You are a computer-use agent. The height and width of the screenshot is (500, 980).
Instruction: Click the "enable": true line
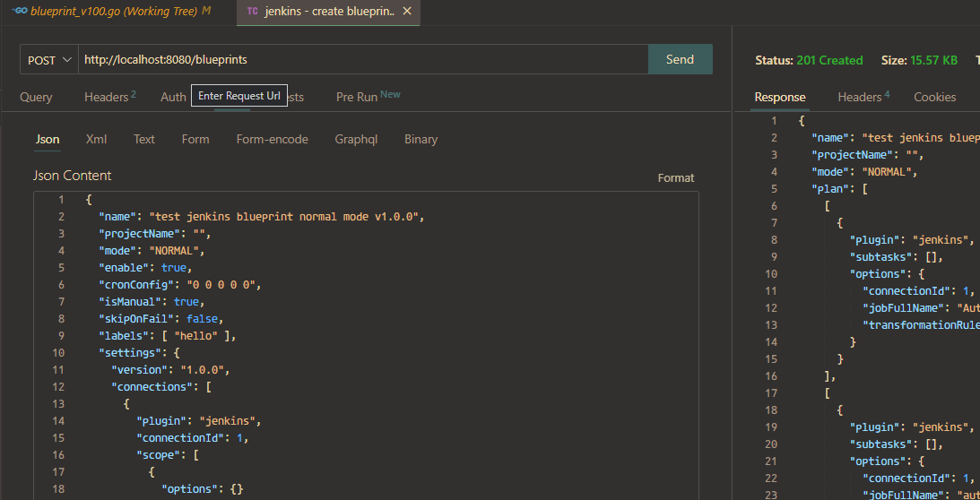145,268
